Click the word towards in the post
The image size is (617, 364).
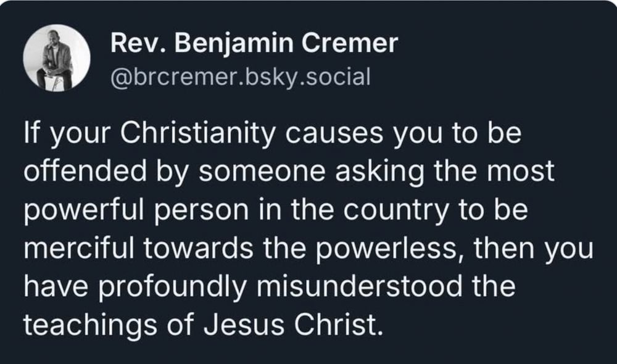coord(198,248)
